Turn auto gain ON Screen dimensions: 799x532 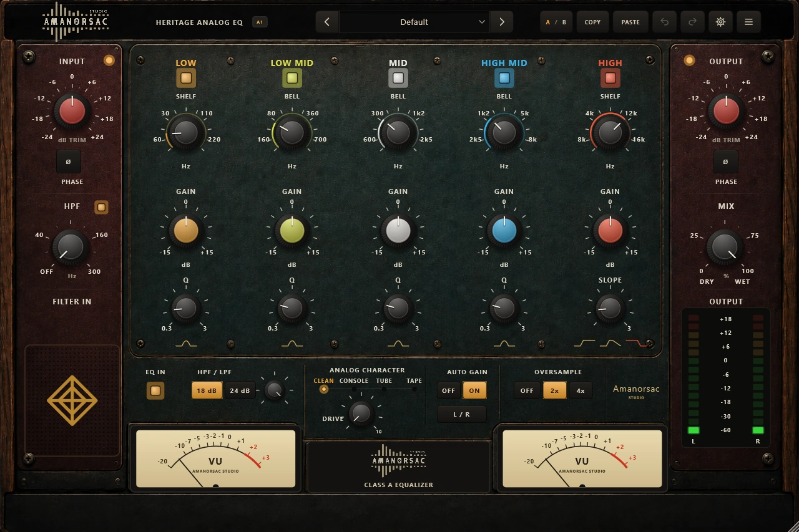pyautogui.click(x=474, y=390)
